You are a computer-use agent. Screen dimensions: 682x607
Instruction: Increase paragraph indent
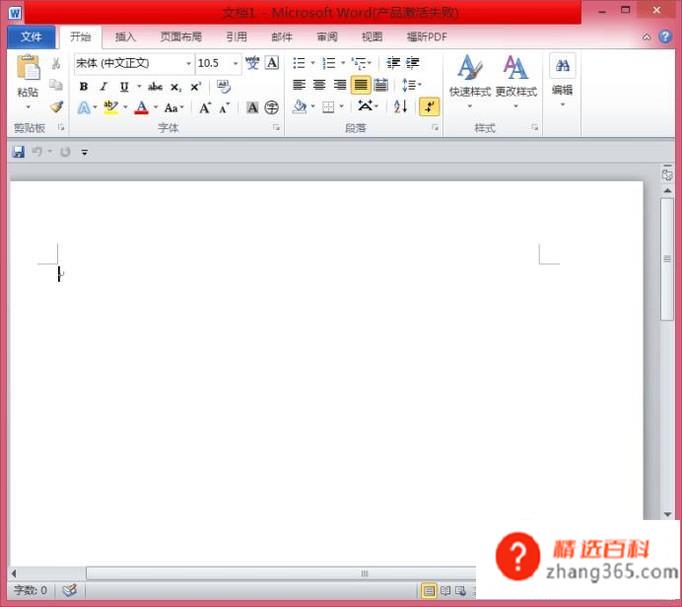412,63
